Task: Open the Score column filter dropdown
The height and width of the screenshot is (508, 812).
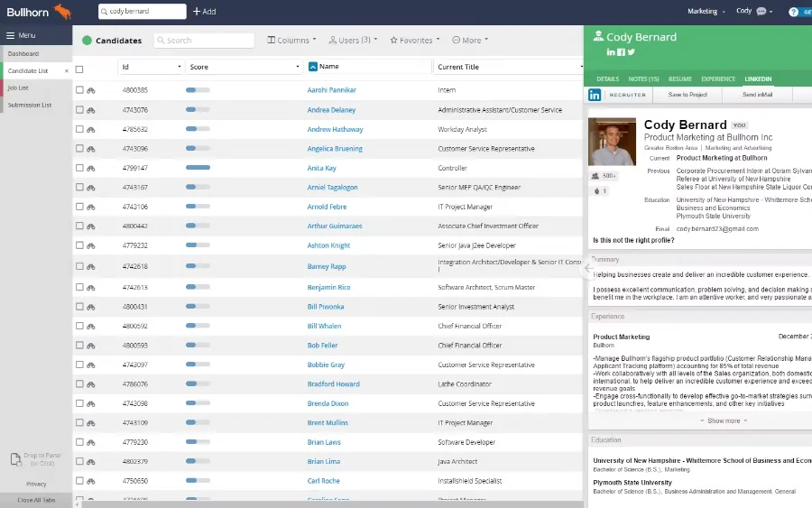Action: [x=297, y=67]
